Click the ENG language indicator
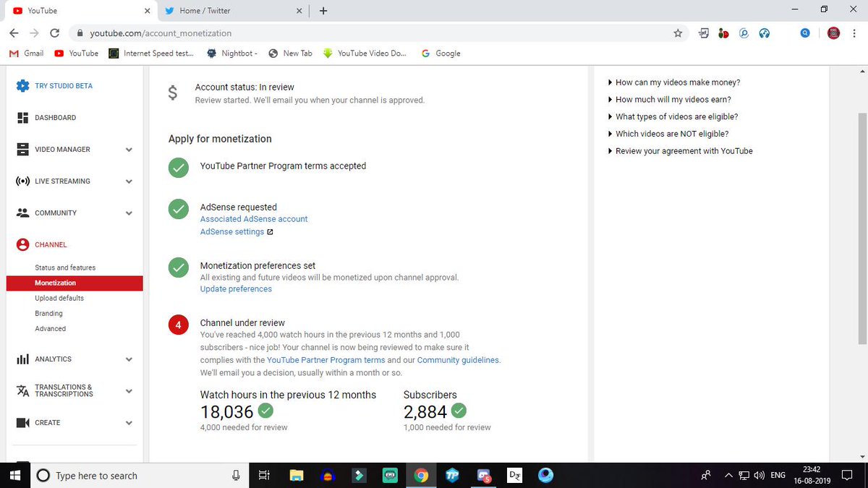 (x=778, y=475)
